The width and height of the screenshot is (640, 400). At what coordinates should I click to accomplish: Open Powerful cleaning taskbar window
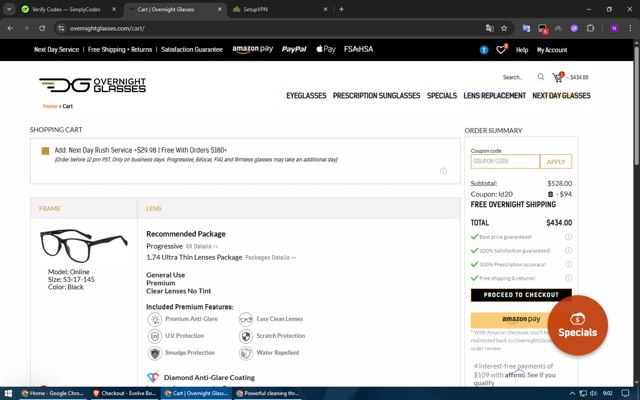point(267,393)
